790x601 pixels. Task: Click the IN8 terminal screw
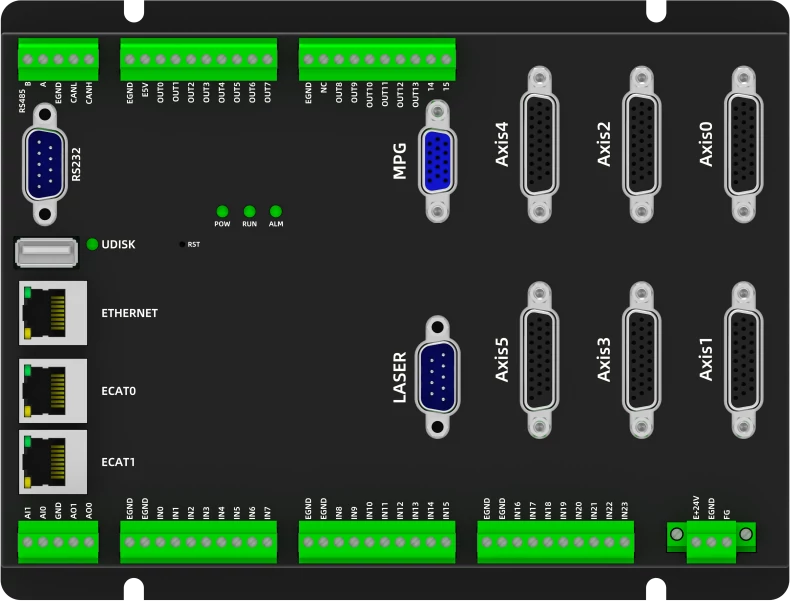339,542
